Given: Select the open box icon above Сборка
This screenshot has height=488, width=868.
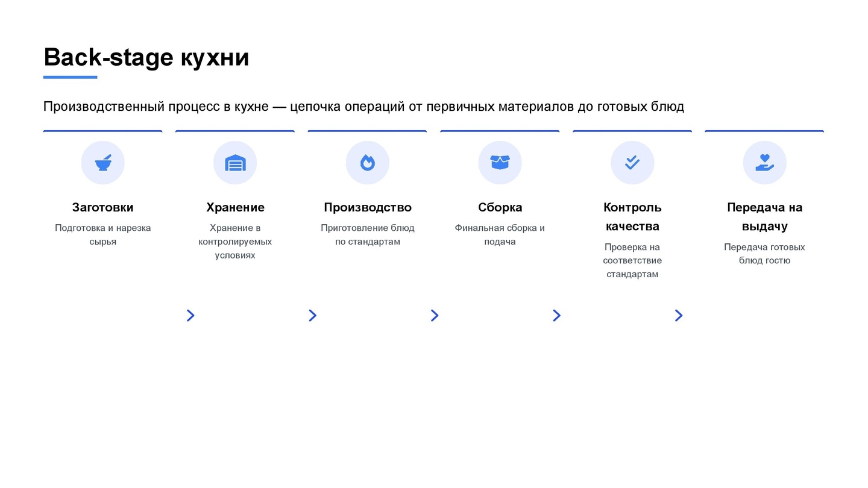Looking at the screenshot, I should pos(500,163).
